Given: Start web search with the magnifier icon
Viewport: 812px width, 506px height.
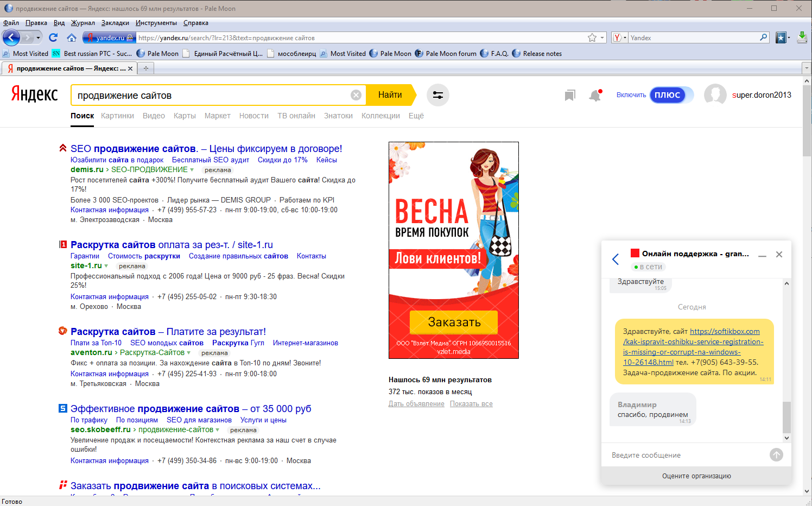Looking at the screenshot, I should click(x=764, y=37).
